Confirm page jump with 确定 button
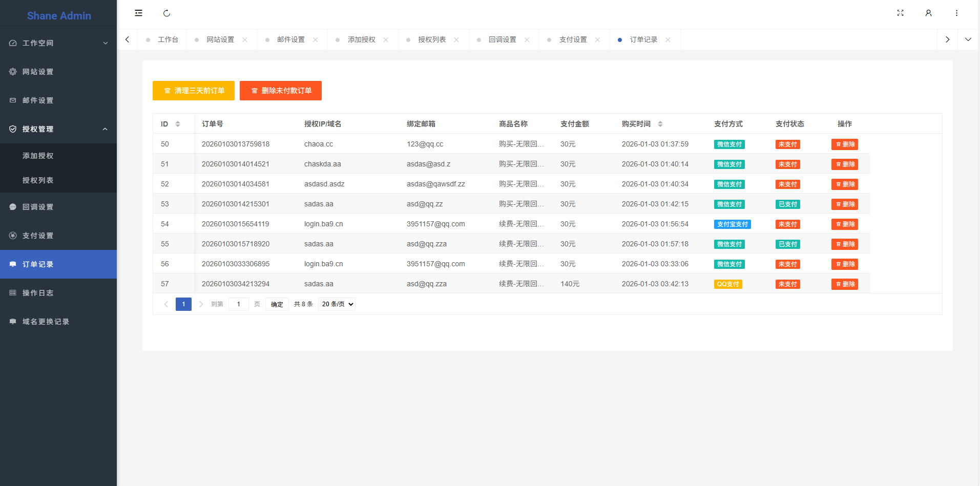This screenshot has width=980, height=486. click(x=277, y=304)
